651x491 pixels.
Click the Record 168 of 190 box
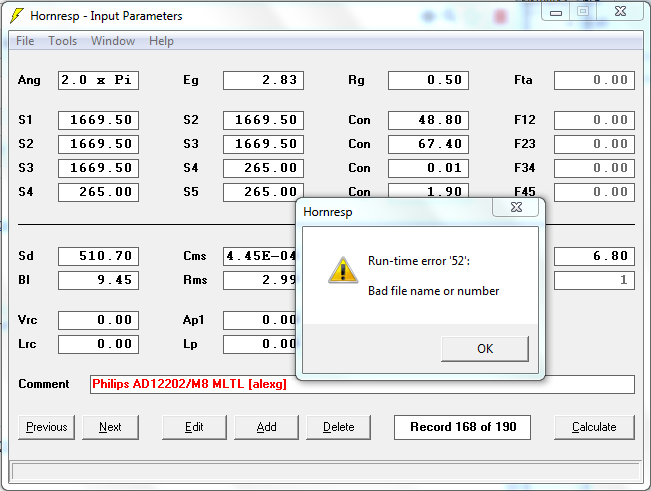(463, 427)
